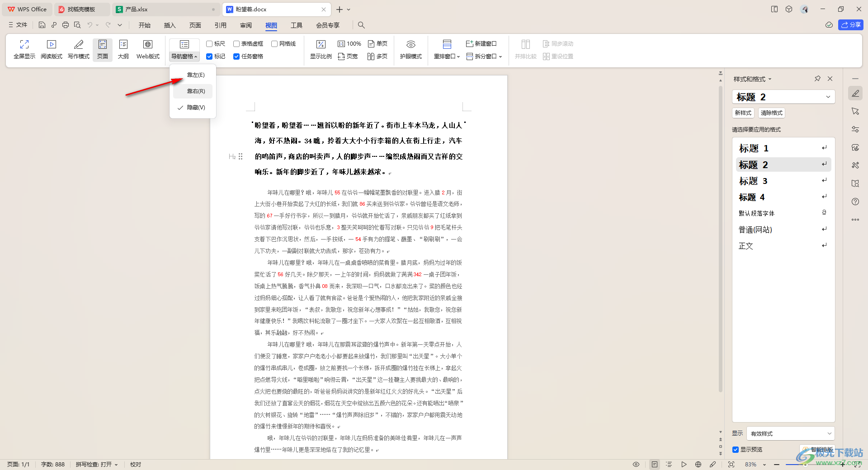This screenshot has width=868, height=470.
Task: Click the 清除格式 button
Action: point(772,113)
